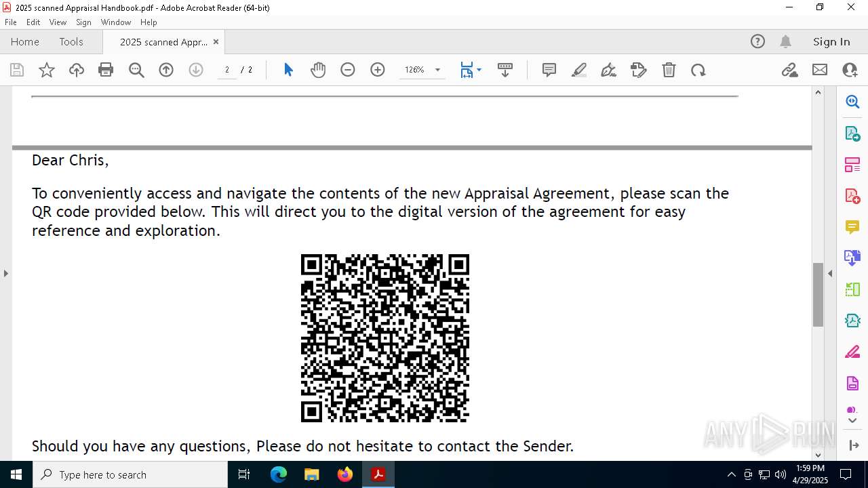Click the Fill and sign icon
868x488 pixels.
(x=639, y=70)
